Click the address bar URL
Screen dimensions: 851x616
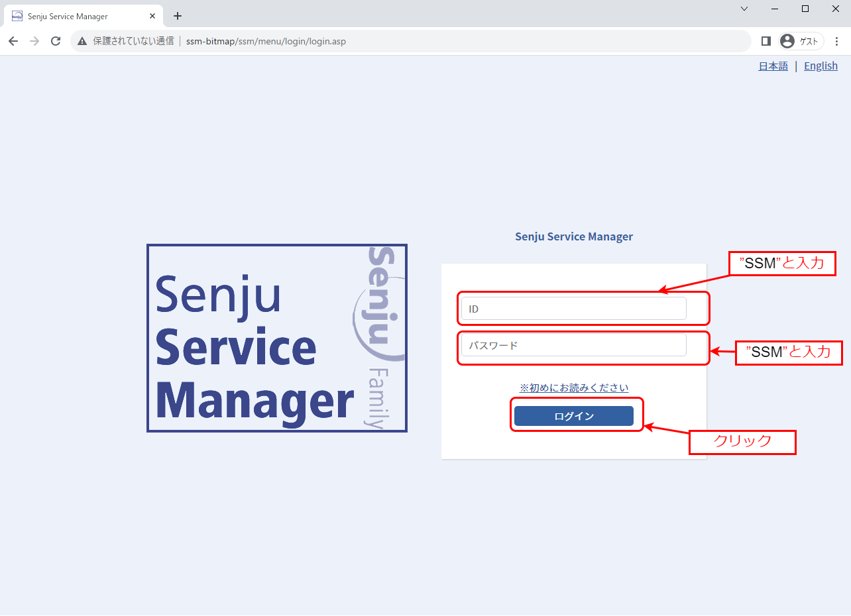pyautogui.click(x=266, y=41)
